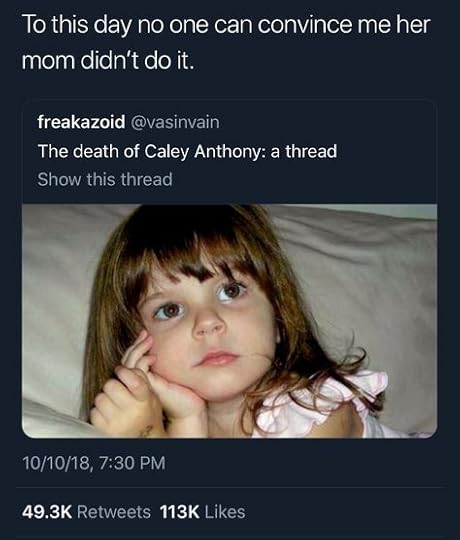Tap the line 'mom didn't do it.'

108,61
